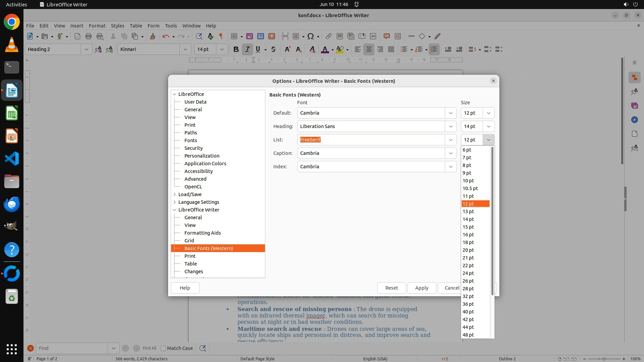Click the Bold formatting icon
This screenshot has width=644, height=362.
point(236,49)
